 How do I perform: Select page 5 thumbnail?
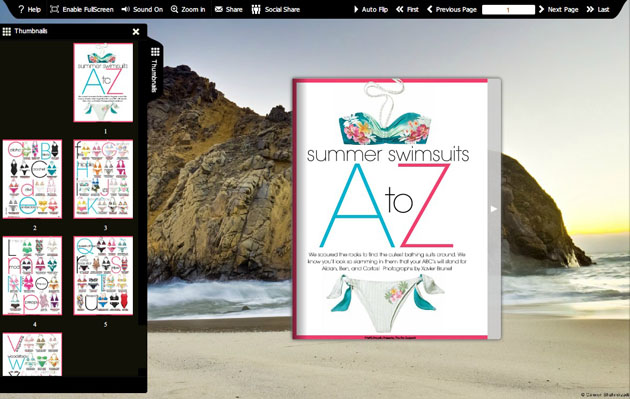point(103,275)
